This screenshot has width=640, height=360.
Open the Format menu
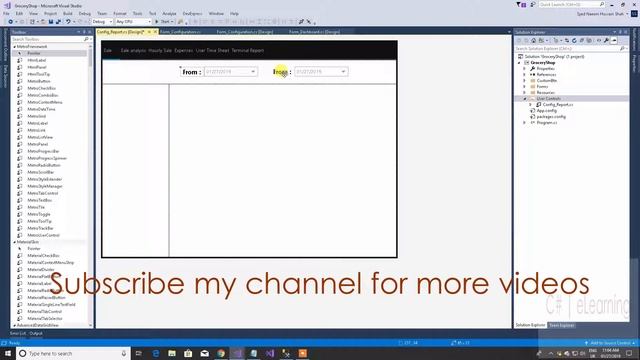click(x=120, y=13)
